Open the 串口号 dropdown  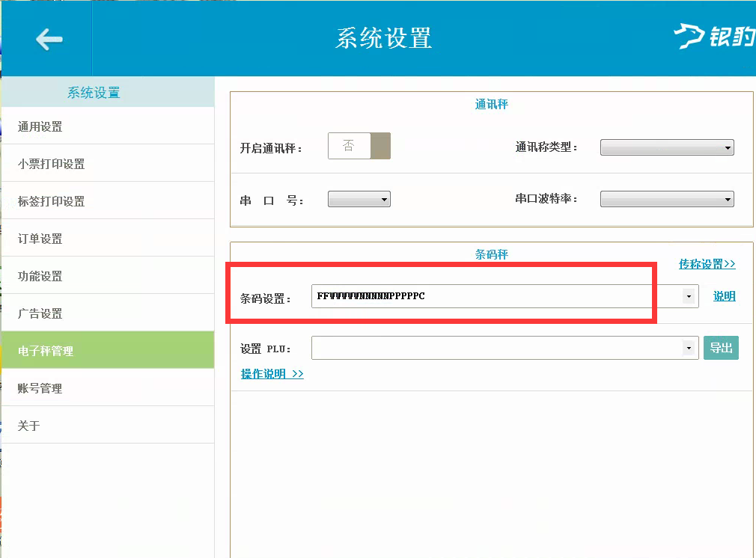point(359,199)
